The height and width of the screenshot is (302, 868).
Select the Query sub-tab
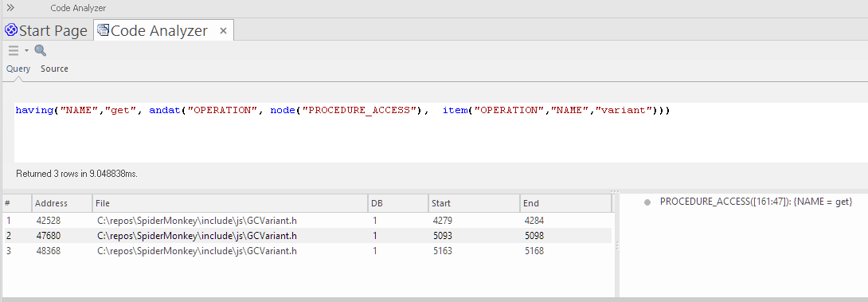18,69
